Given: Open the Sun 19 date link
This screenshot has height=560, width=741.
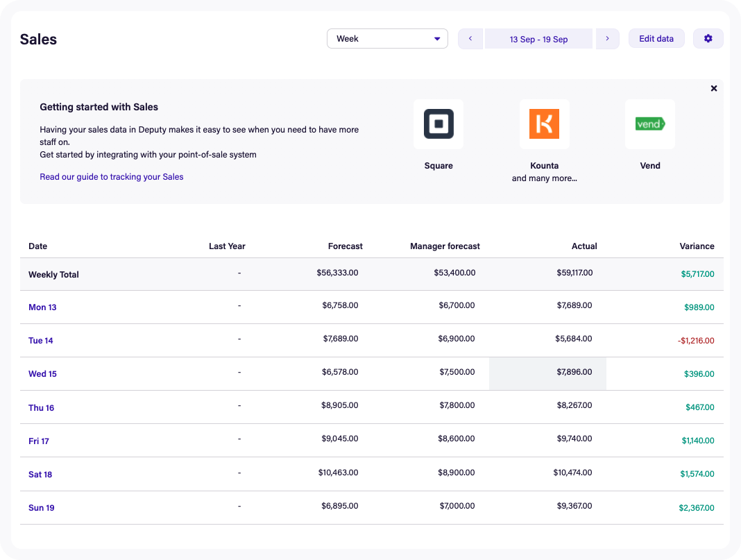Looking at the screenshot, I should click(x=41, y=508).
